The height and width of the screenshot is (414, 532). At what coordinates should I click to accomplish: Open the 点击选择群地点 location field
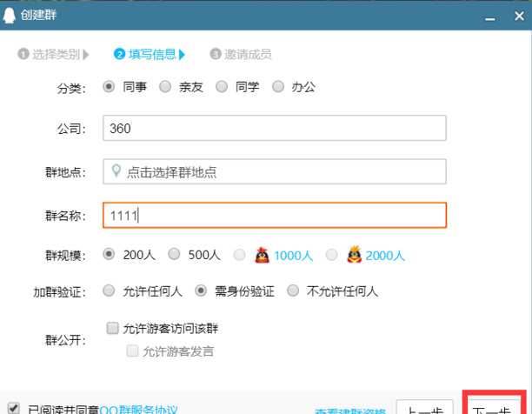275,171
